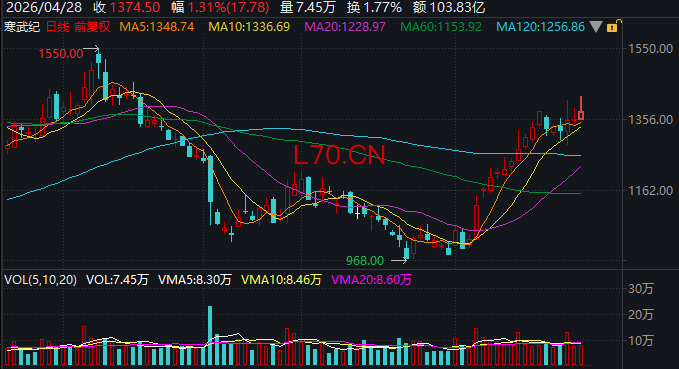The width and height of the screenshot is (679, 369).
Task: Click the VMA10:8.46万 label
Action: pyautogui.click(x=281, y=280)
